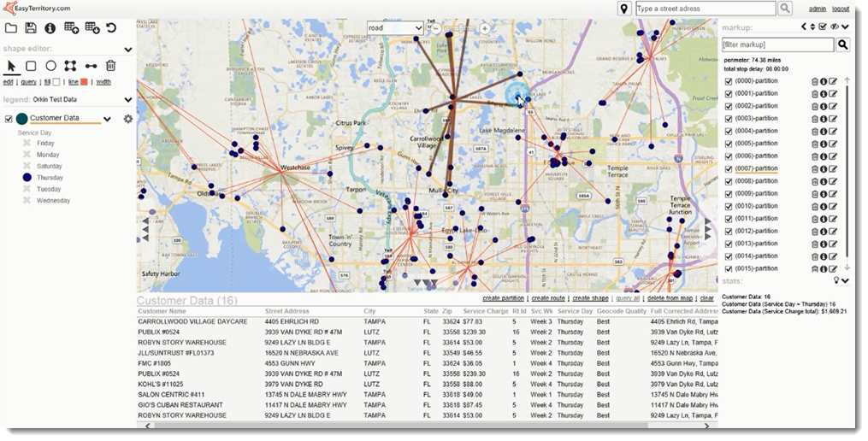Screen dimensions: 868x441
Task: Open info for (0012)-partition
Action: pyautogui.click(x=824, y=232)
